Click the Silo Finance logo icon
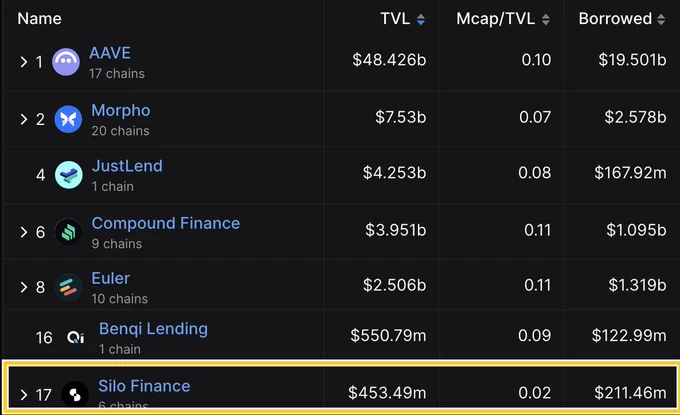 (75, 395)
